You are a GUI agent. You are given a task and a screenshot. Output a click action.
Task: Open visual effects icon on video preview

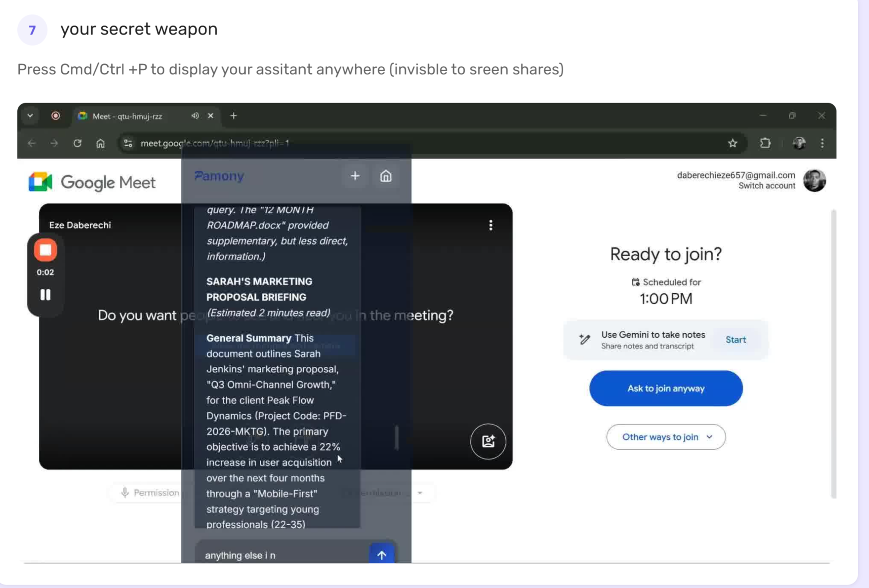(488, 441)
